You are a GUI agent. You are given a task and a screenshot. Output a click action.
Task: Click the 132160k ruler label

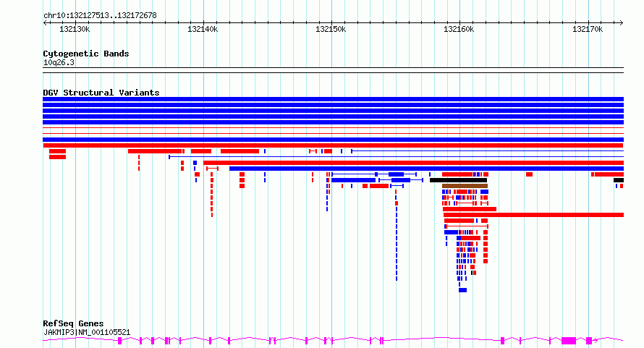coord(459,29)
